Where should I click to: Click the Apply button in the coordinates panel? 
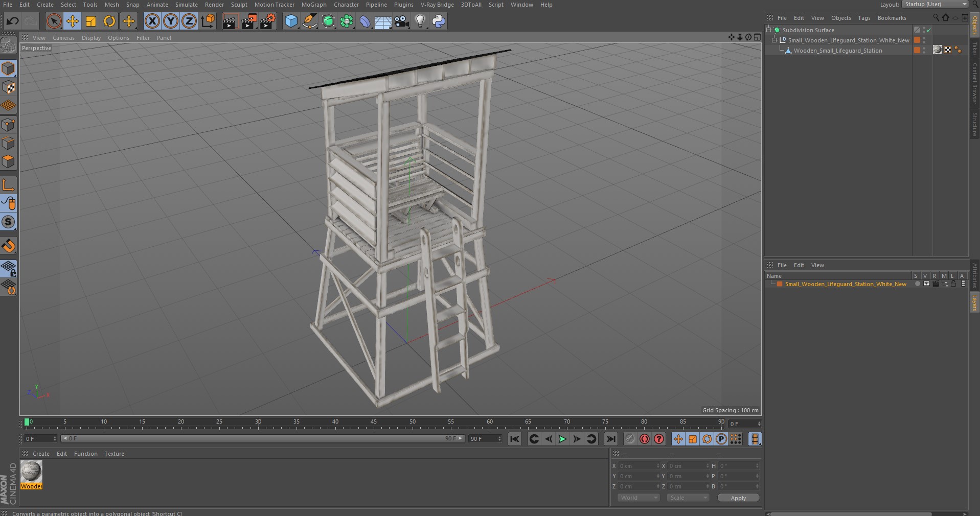[x=738, y=498]
